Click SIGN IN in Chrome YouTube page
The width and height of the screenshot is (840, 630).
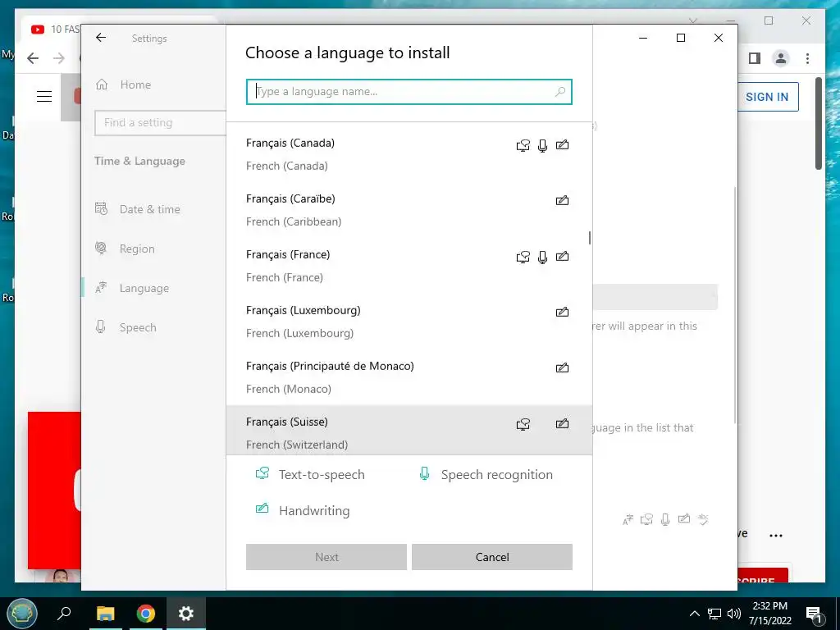(767, 97)
